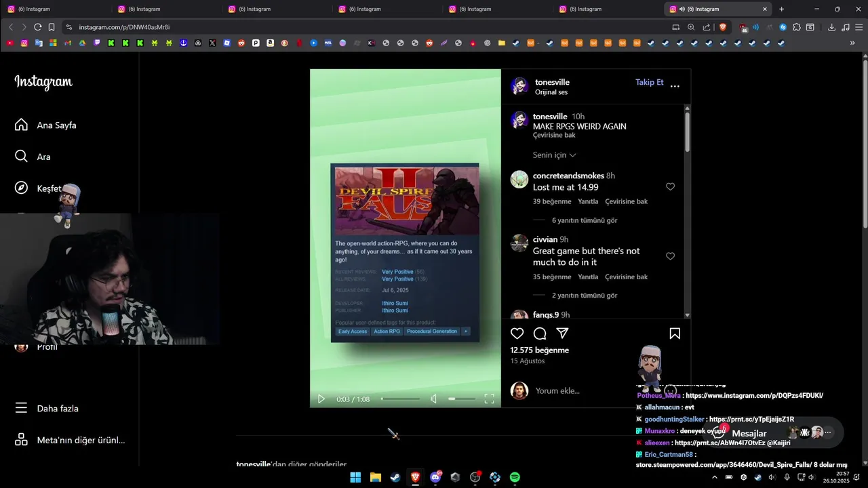
Task: Open a new browser tab
Action: [x=781, y=9]
